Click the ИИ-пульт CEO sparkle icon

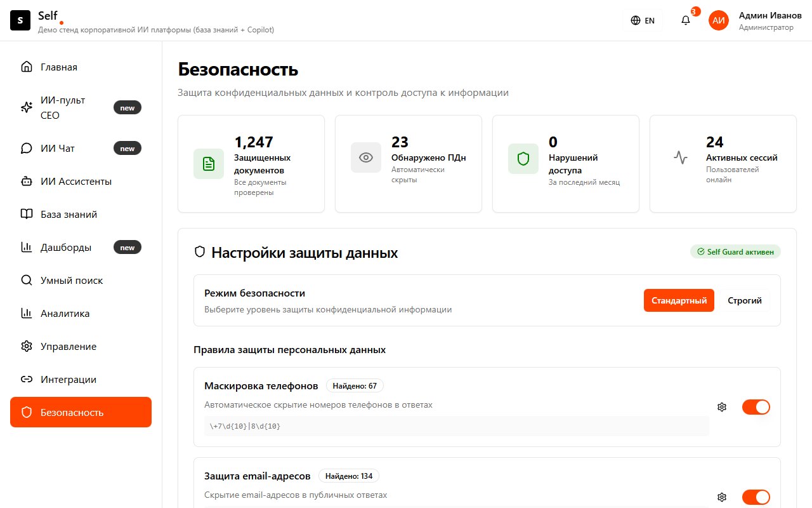point(27,107)
